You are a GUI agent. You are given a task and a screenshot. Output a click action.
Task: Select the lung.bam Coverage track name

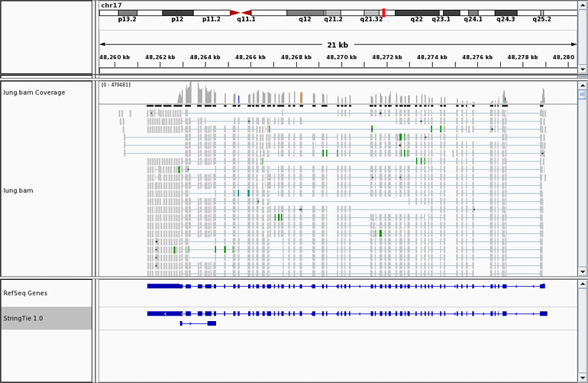[x=34, y=93]
